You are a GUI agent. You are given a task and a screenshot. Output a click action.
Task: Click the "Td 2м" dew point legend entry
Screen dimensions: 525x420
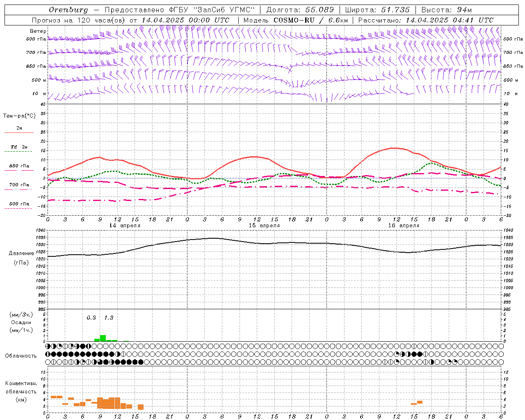pos(19,147)
